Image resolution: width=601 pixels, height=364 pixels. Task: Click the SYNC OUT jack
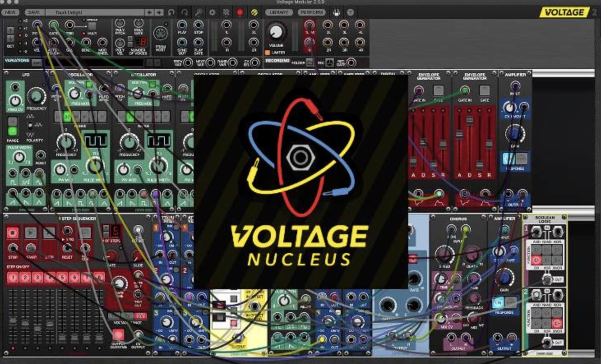coord(182,43)
